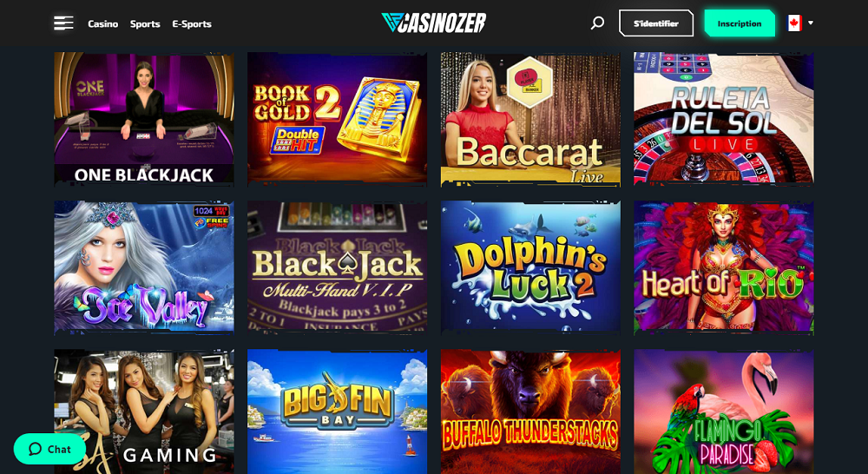This screenshot has height=474, width=868.
Task: Select the Canadian flag language icon
Action: (794, 23)
